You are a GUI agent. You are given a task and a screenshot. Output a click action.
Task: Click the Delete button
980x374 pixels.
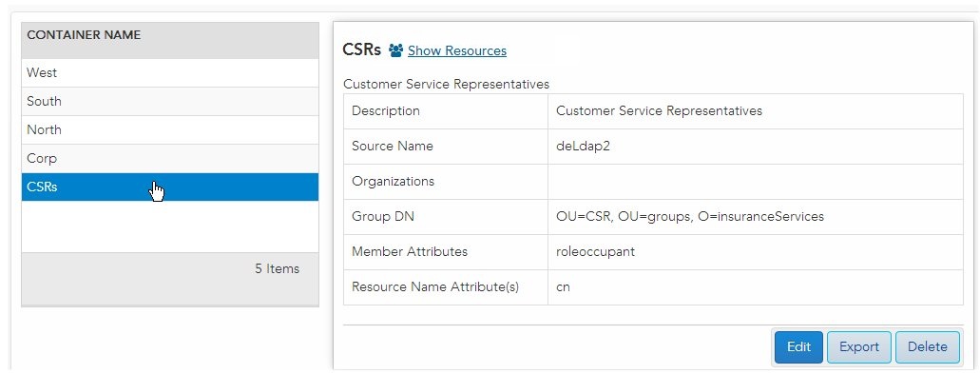pos(928,347)
